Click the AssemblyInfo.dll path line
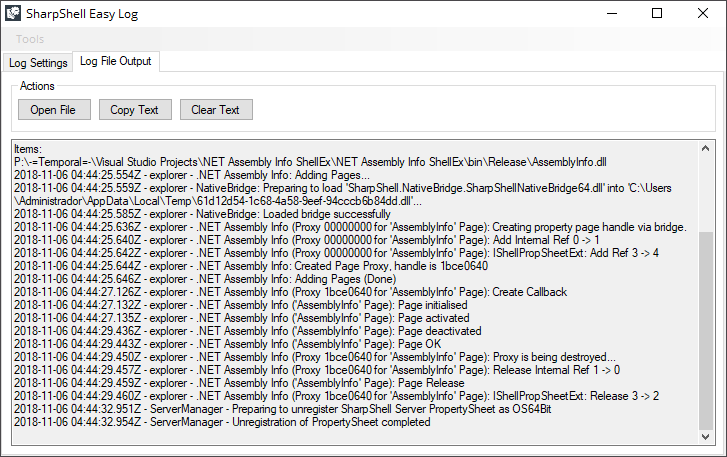This screenshot has height=457, width=727. click(x=310, y=162)
